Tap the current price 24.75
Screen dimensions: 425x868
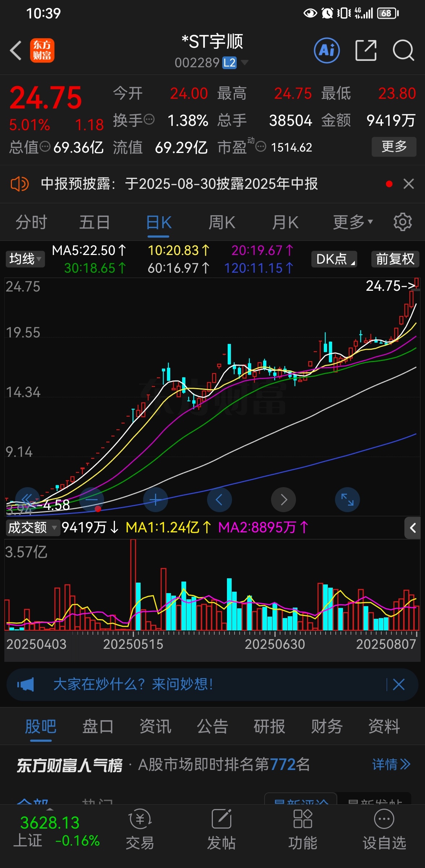pyautogui.click(x=46, y=98)
